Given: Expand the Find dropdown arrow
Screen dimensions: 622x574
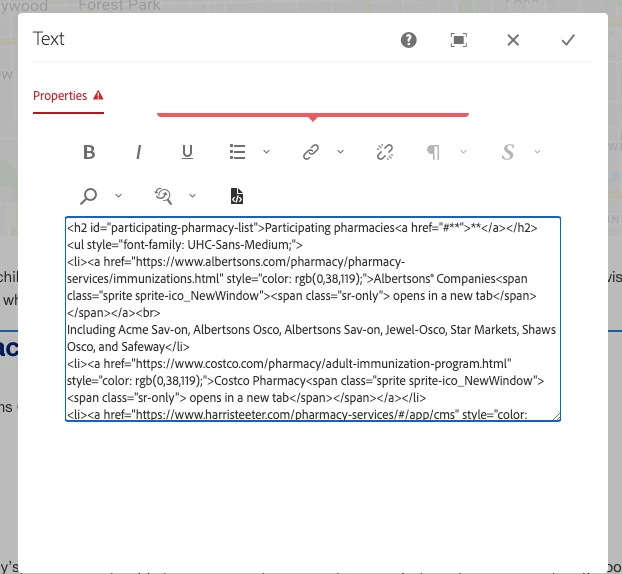Looking at the screenshot, I should (x=118, y=196).
